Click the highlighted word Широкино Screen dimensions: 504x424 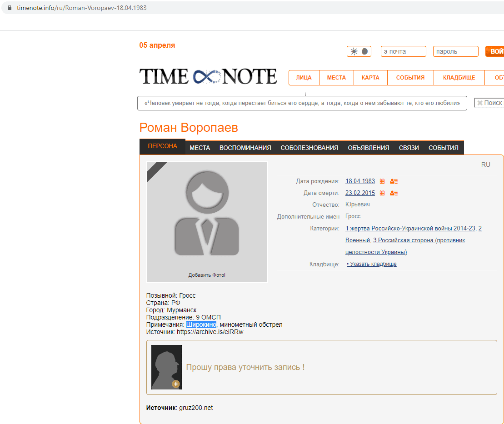click(x=201, y=324)
